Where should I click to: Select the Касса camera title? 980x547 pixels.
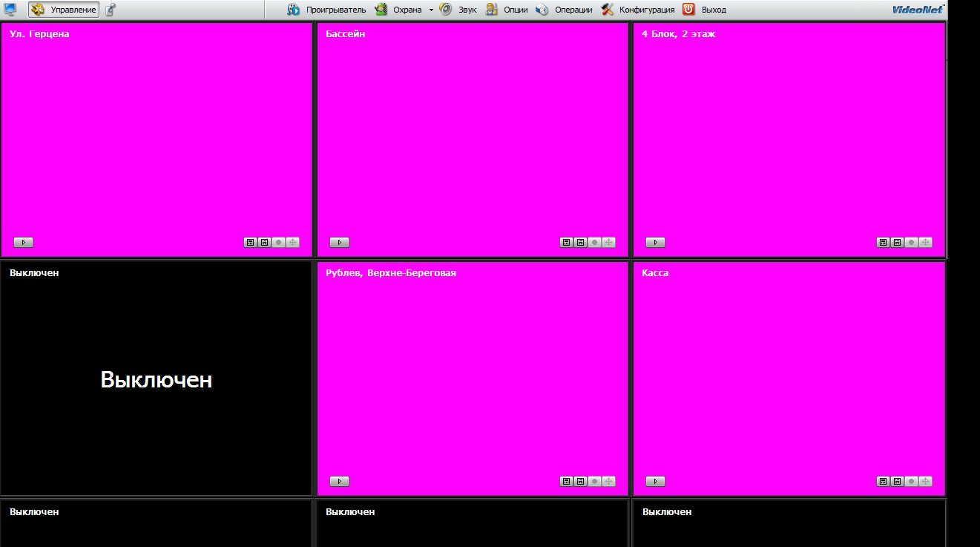tap(655, 273)
